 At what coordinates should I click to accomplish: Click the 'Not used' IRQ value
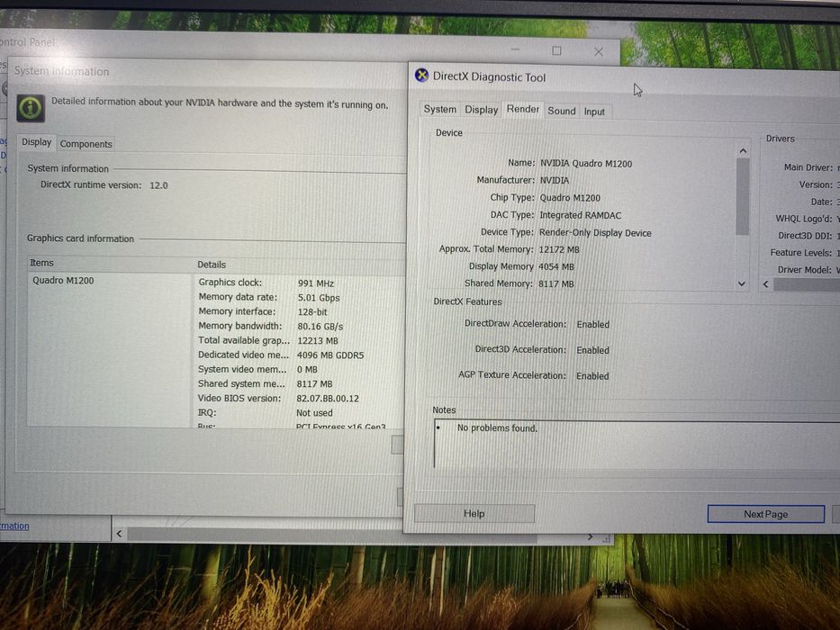coord(314,413)
